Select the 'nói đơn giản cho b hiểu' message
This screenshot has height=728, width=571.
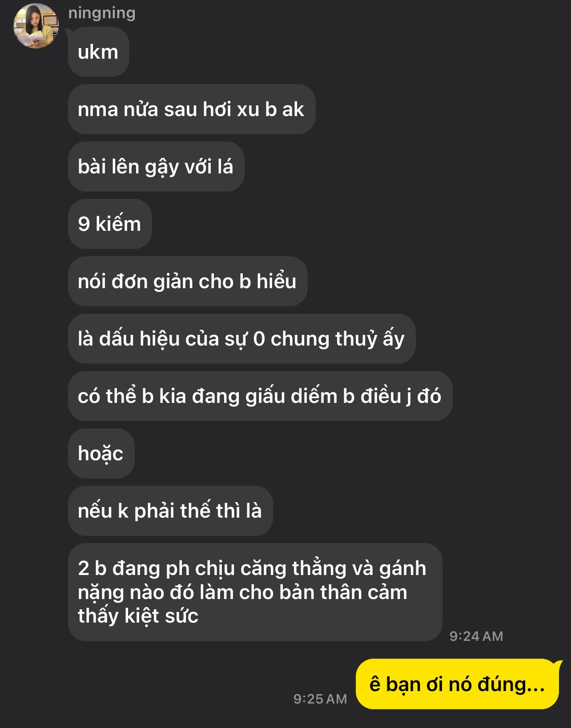point(188,282)
